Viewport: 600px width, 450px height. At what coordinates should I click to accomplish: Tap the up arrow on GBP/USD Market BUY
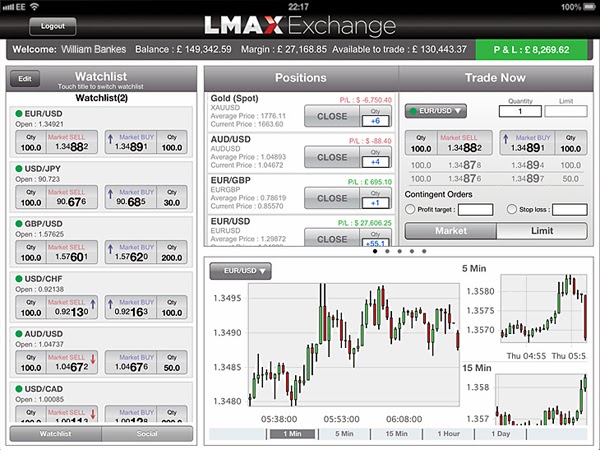tap(111, 249)
